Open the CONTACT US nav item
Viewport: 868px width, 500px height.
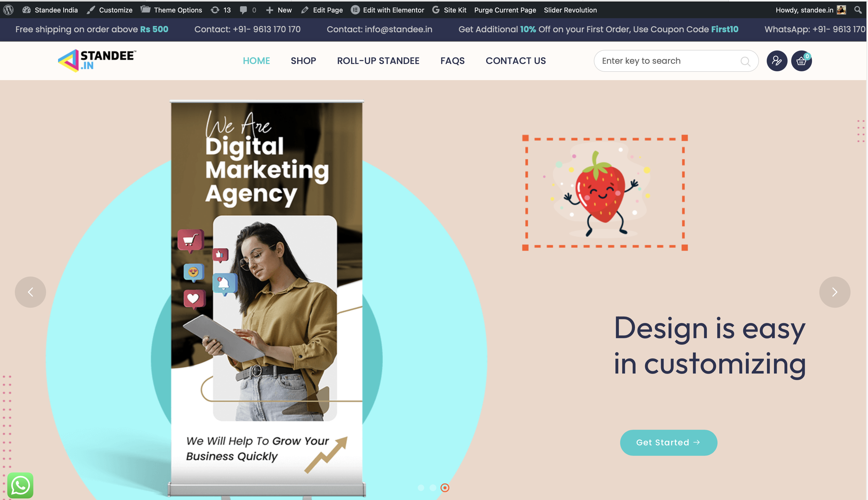[516, 61]
